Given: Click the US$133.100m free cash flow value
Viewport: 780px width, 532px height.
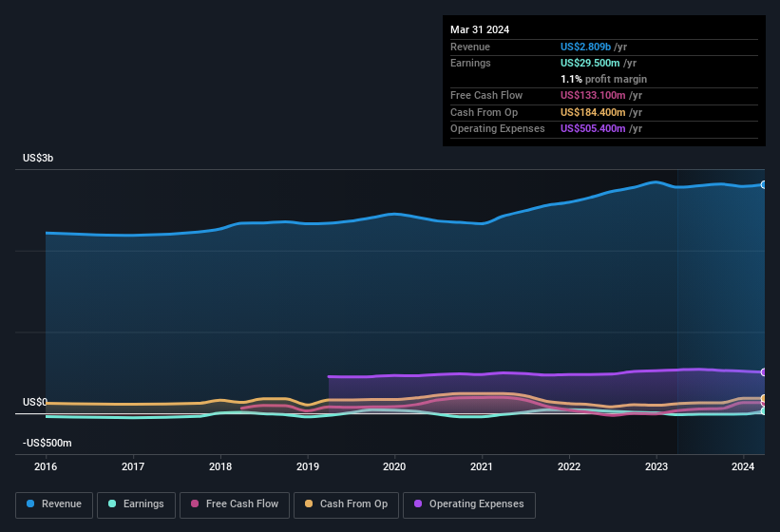Looking at the screenshot, I should 592,96.
